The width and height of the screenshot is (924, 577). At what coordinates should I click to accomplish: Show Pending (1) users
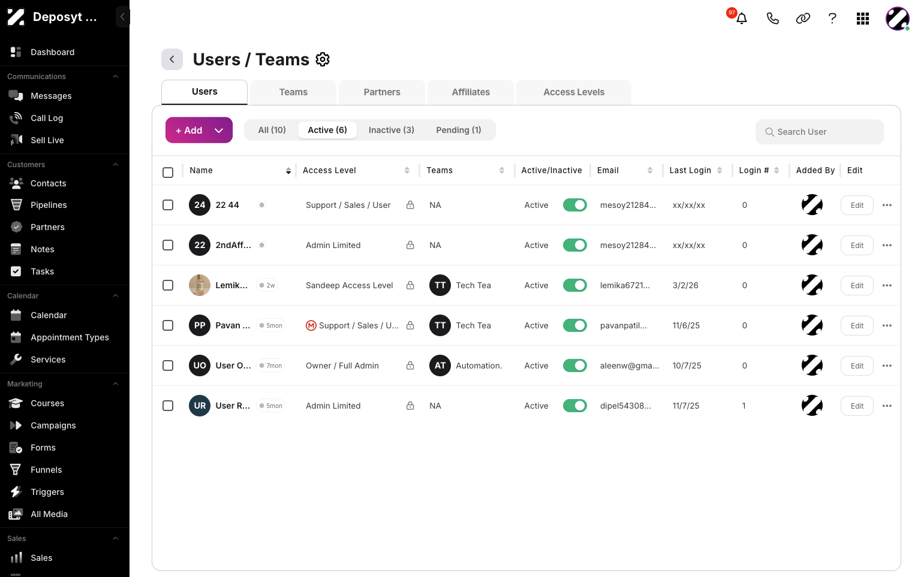point(459,130)
